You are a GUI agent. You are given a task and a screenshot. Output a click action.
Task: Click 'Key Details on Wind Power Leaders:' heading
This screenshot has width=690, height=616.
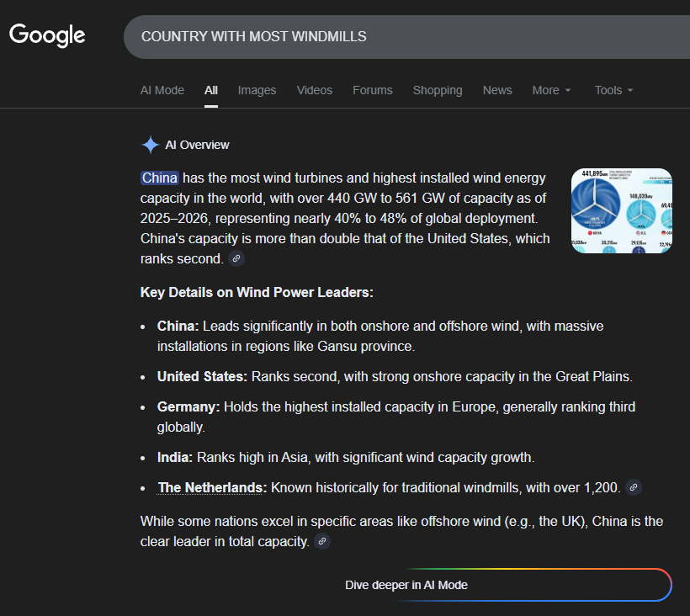coord(257,292)
